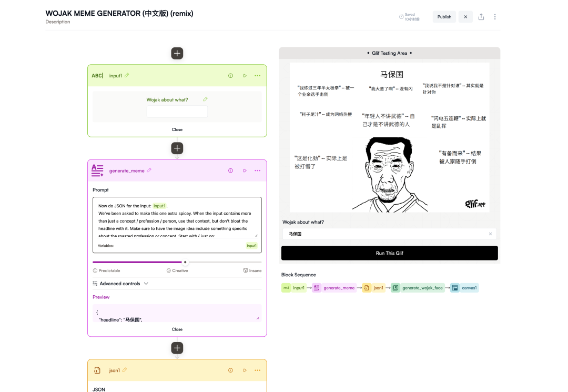Click the Description text under title

58,22
